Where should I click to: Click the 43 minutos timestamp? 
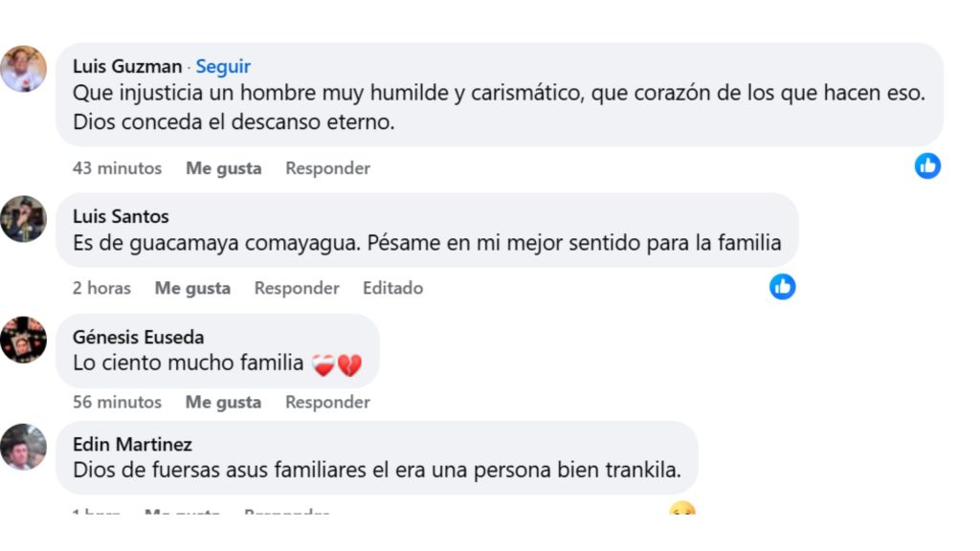tap(117, 167)
